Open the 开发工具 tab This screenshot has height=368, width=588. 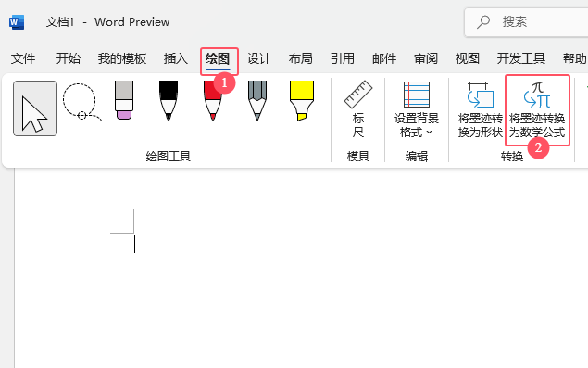(521, 58)
